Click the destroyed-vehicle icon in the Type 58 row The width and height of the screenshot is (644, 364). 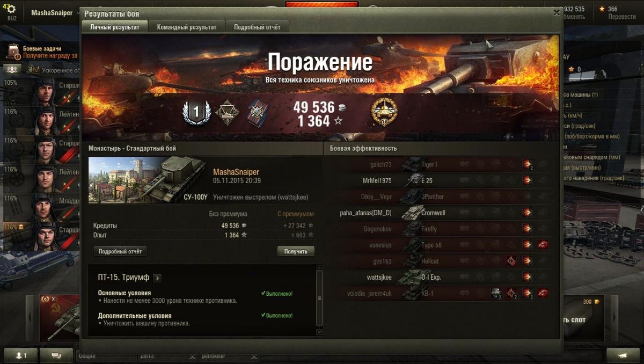click(x=543, y=245)
